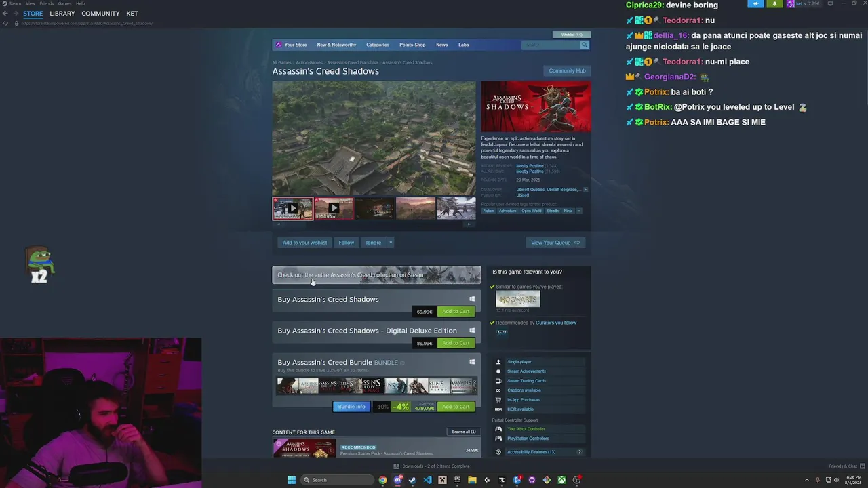Open the View menu in menu bar
The image size is (868, 488).
31,3
